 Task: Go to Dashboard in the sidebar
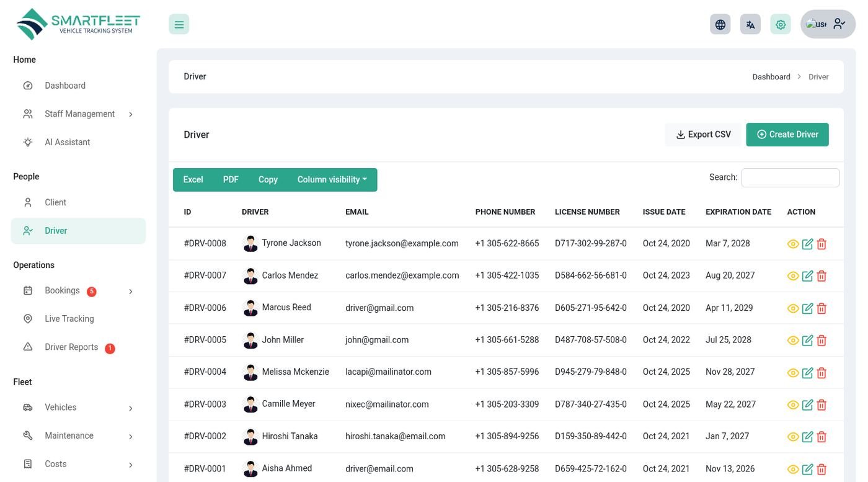[x=78, y=86]
